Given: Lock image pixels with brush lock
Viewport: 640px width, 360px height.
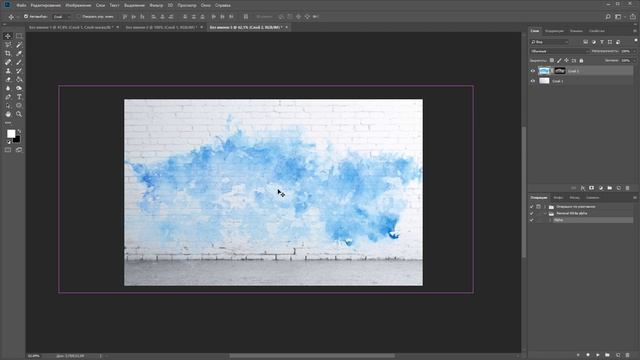Looking at the screenshot, I should 559,60.
